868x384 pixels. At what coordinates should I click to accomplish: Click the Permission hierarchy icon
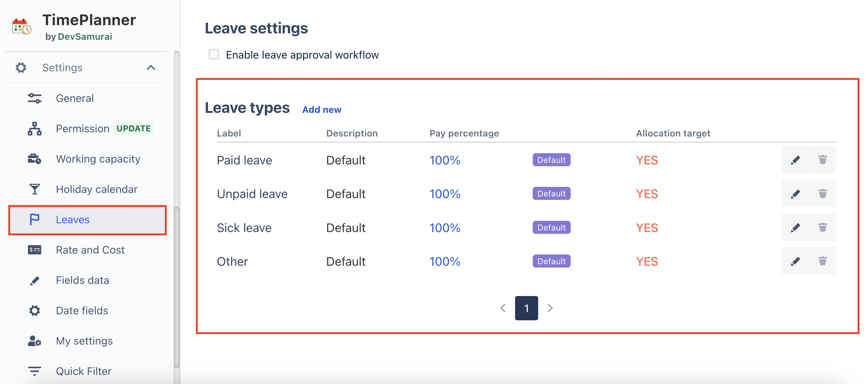tap(34, 129)
